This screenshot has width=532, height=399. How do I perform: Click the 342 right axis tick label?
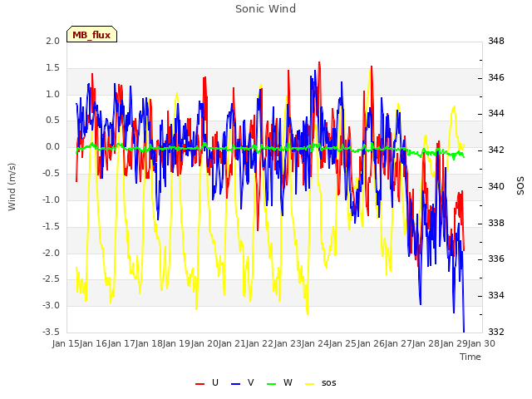[496, 150]
